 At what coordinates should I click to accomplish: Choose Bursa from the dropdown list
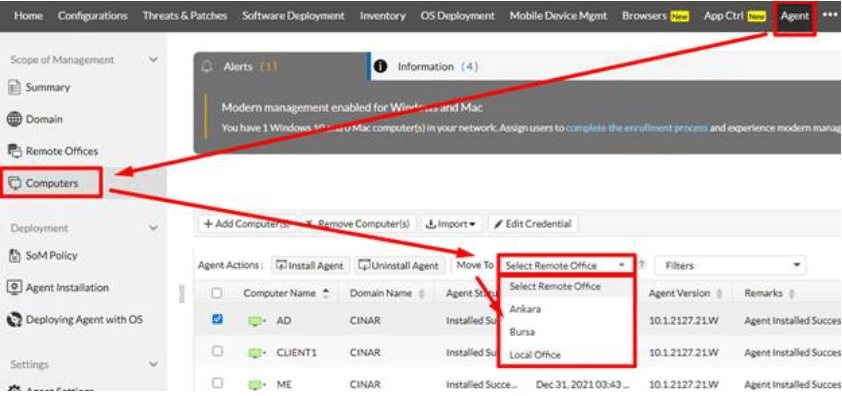click(x=522, y=332)
